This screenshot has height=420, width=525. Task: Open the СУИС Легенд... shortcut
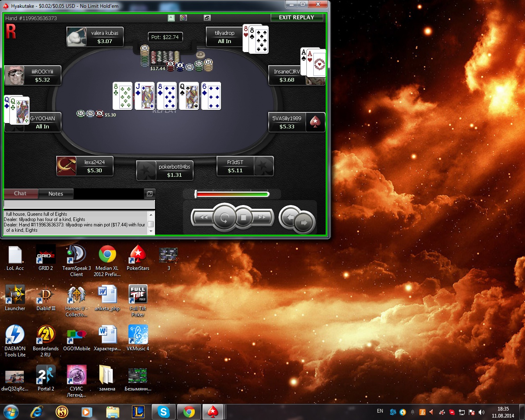coord(77,381)
